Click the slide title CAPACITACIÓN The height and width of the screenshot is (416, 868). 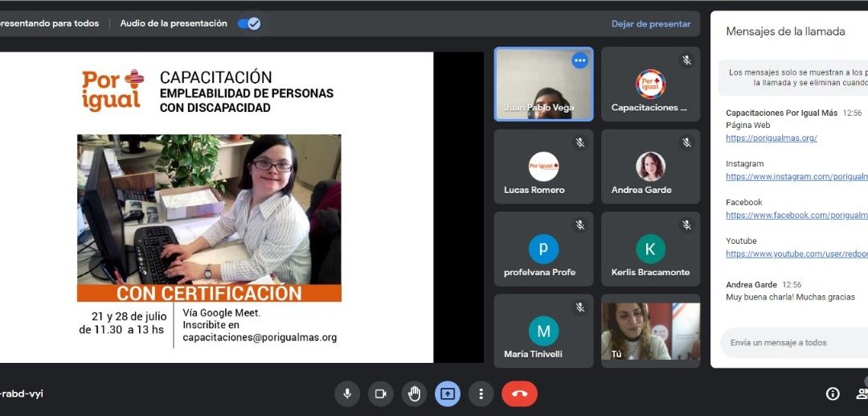(x=216, y=77)
